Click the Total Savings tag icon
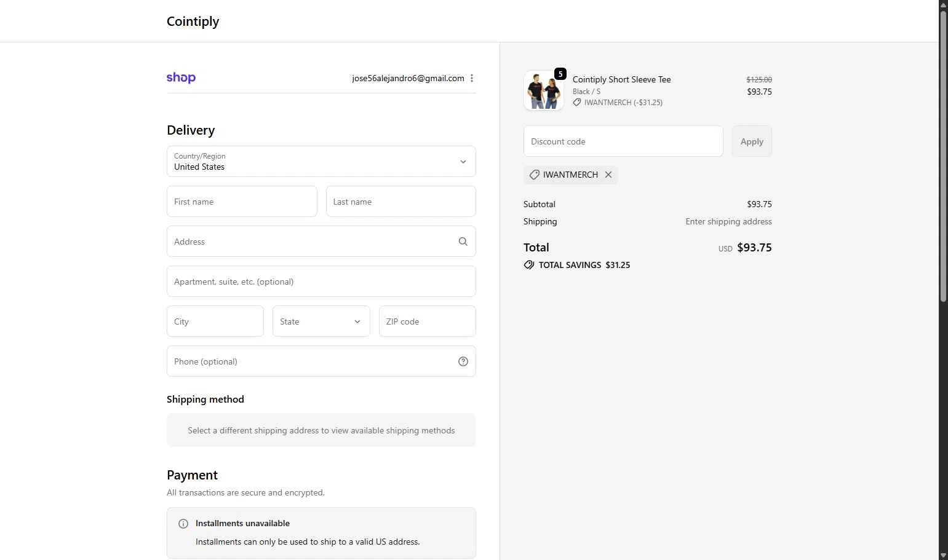 pyautogui.click(x=529, y=265)
